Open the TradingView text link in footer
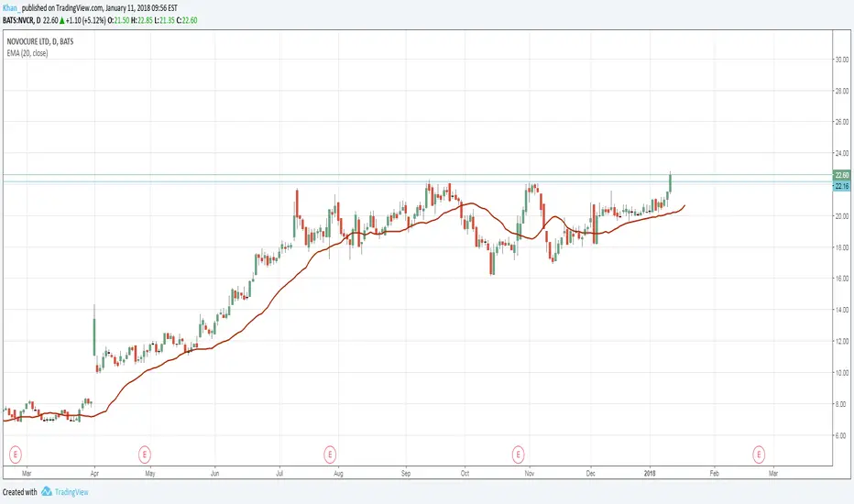Image resolution: width=854 pixels, height=504 pixels. point(71,492)
